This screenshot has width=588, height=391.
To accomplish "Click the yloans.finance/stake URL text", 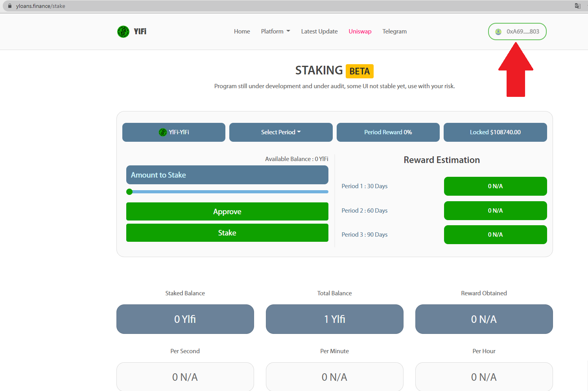I will [41, 6].
